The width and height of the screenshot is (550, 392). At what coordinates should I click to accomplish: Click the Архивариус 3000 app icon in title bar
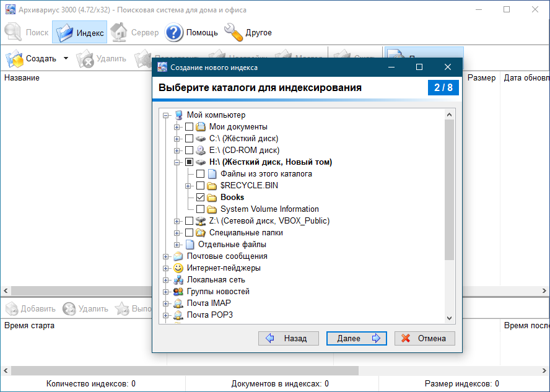tap(10, 9)
